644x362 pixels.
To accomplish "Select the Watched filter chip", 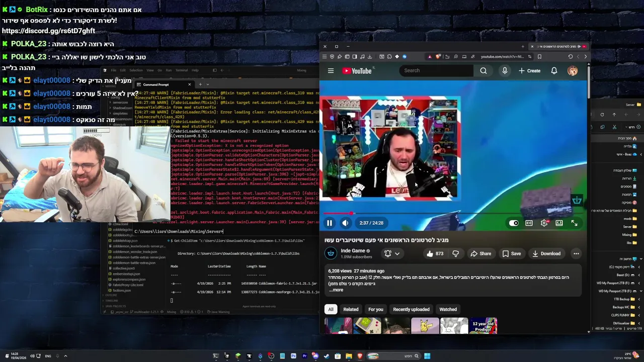I will pyautogui.click(x=448, y=309).
